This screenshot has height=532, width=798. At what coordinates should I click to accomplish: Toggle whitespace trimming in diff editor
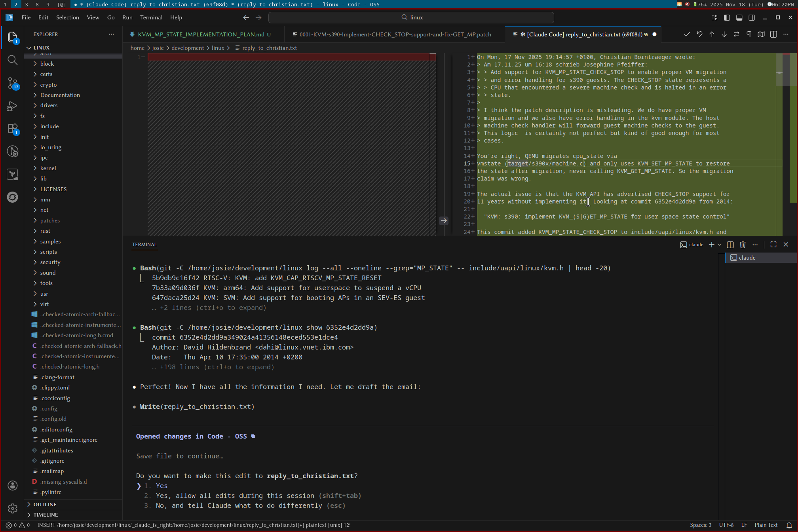pyautogui.click(x=749, y=34)
